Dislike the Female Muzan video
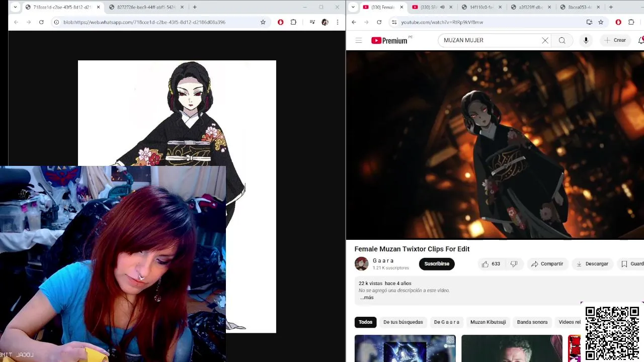Viewport: 644px width, 362px height. point(514,264)
